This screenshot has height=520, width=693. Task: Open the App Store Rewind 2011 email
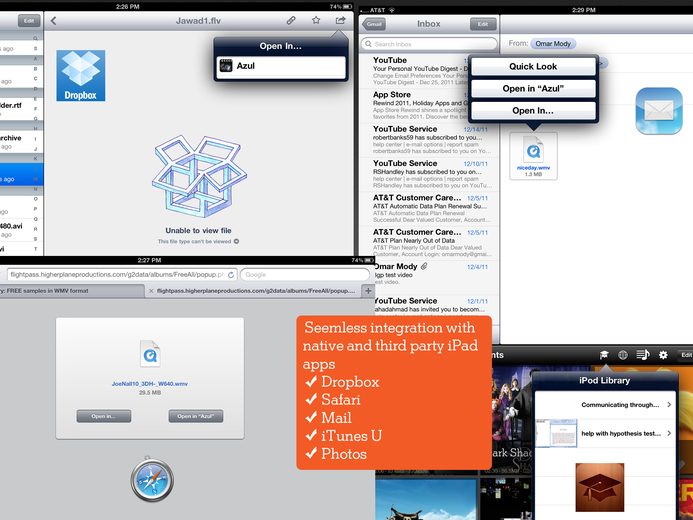(429, 105)
